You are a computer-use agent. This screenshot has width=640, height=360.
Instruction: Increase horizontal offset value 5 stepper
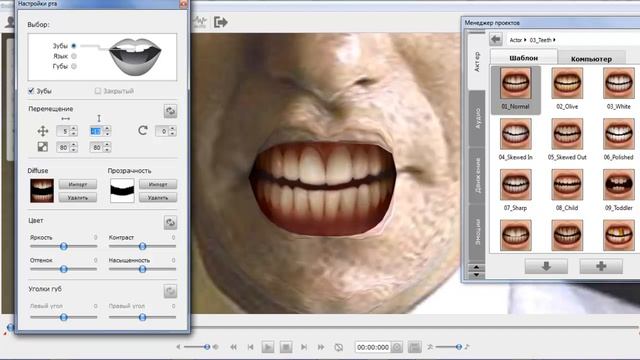pos(74,129)
